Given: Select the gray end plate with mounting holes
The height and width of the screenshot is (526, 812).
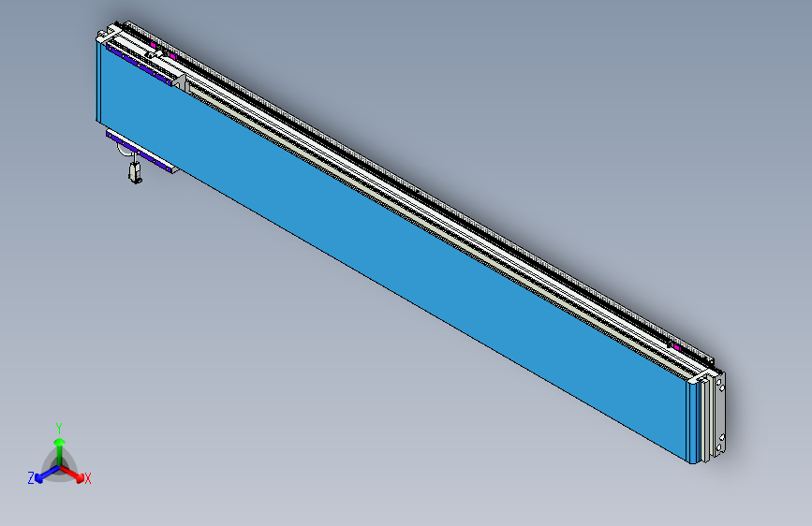Looking at the screenshot, I should pos(719,415).
